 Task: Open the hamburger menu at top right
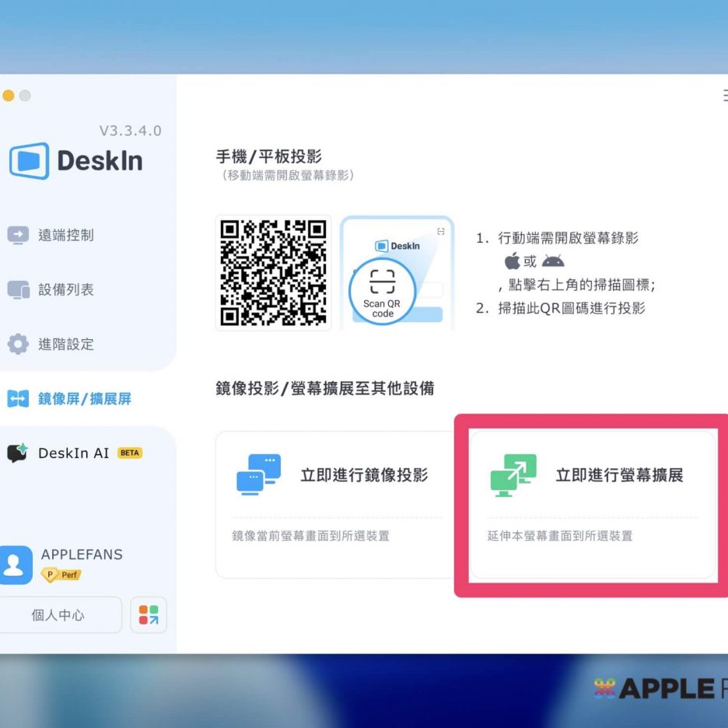(723, 96)
